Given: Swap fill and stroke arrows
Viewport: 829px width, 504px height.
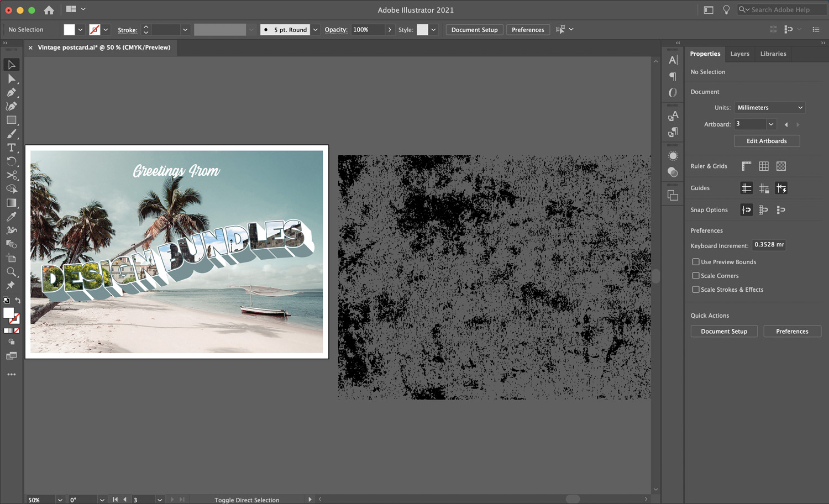Looking at the screenshot, I should [18, 300].
